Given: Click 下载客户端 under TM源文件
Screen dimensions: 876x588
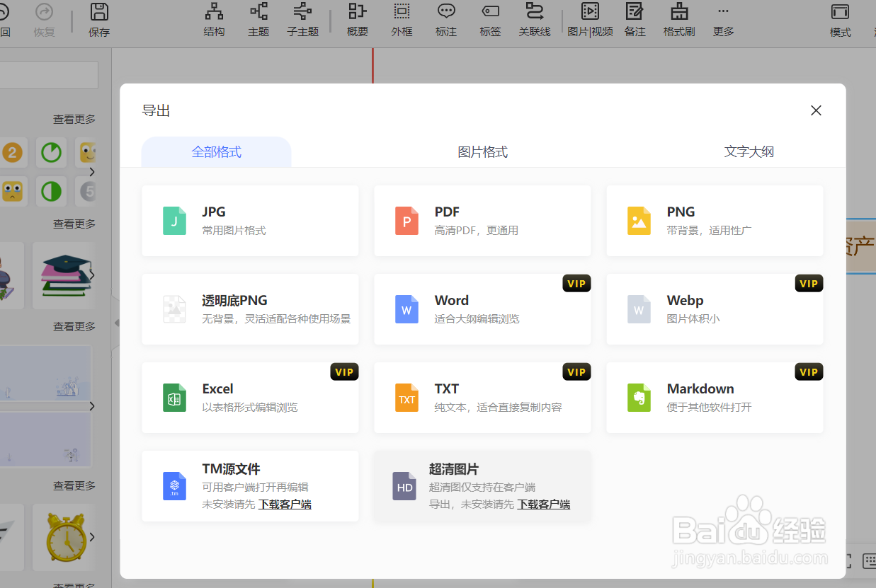Looking at the screenshot, I should click(x=285, y=505).
